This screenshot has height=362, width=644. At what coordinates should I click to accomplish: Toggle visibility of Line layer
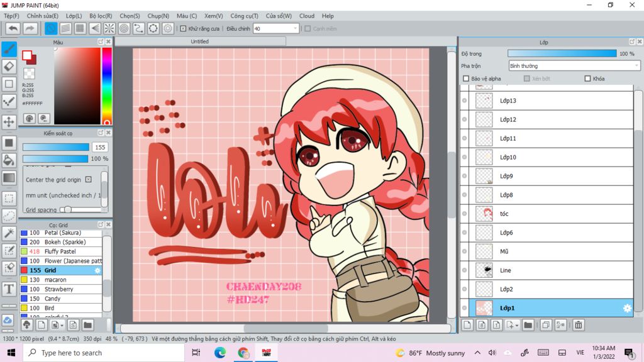[x=465, y=270]
